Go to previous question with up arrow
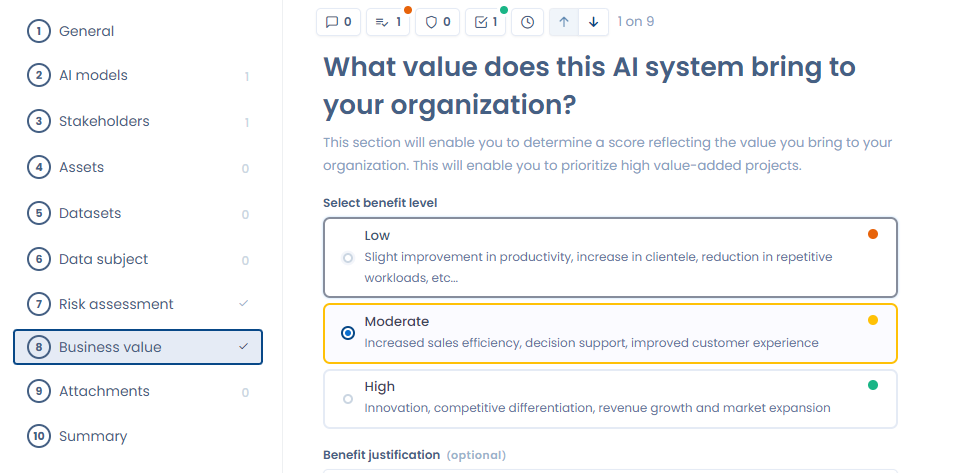957x473 pixels. click(564, 21)
